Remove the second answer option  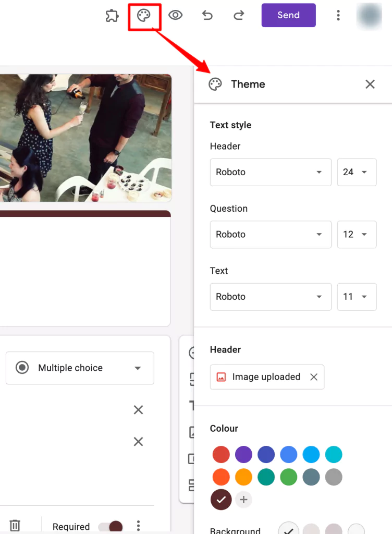click(138, 442)
